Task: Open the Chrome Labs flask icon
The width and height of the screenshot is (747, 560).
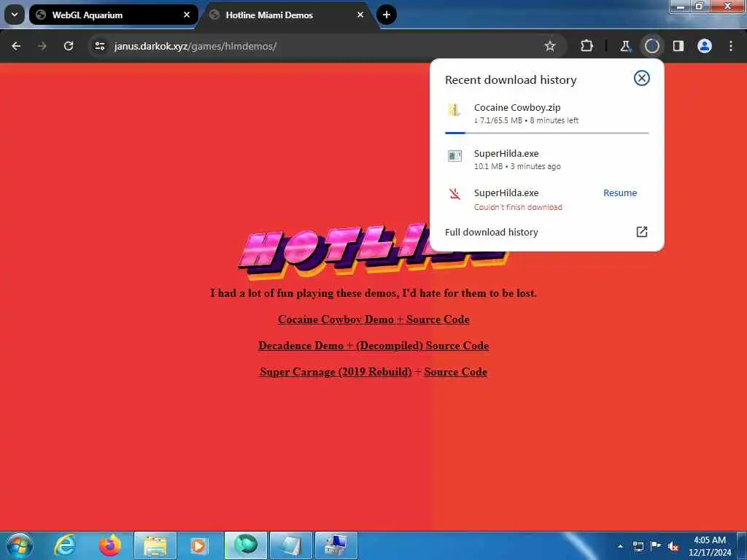Action: (625, 46)
